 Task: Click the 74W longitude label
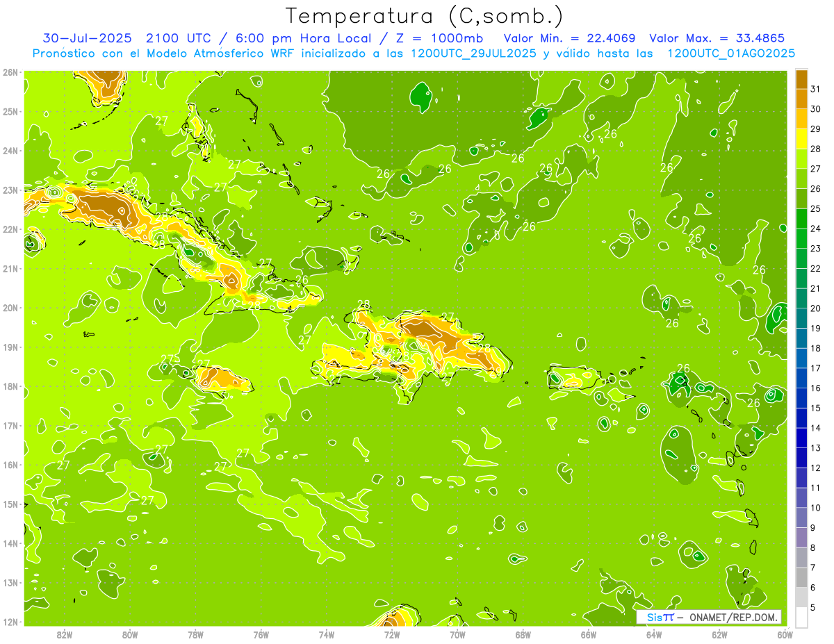[x=327, y=634]
